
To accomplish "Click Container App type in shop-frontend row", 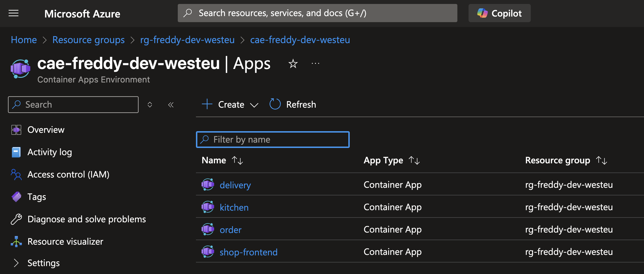I will coord(393,252).
